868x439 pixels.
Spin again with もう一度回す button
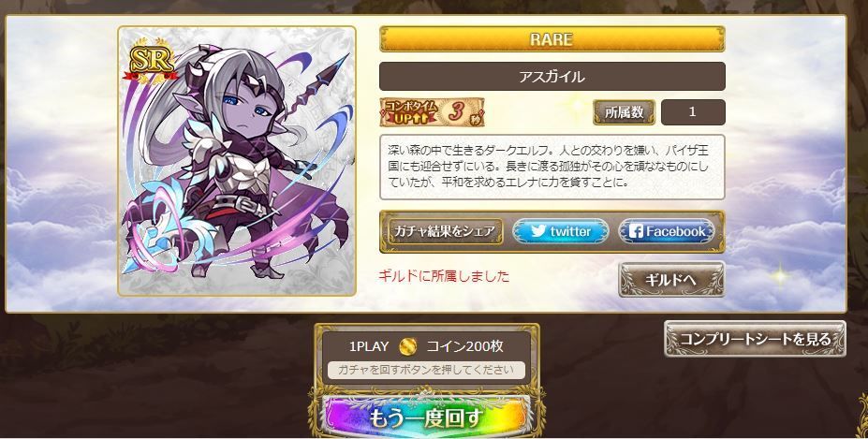(x=426, y=417)
